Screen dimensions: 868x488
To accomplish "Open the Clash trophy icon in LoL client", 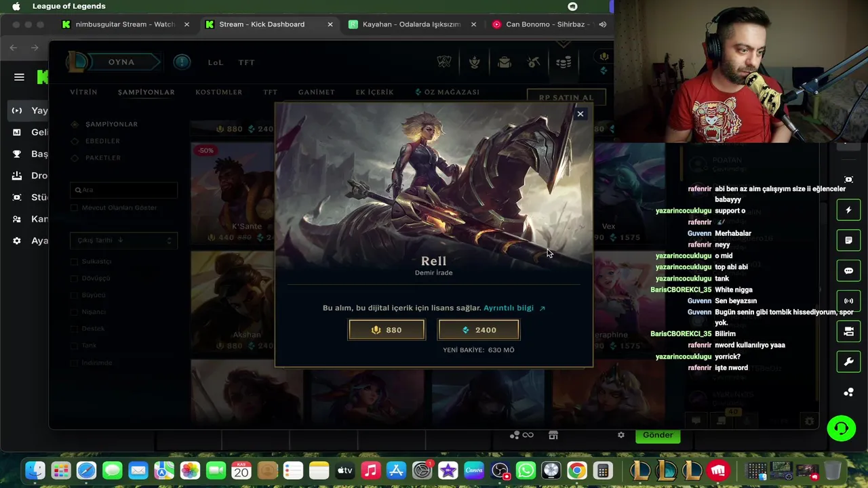I will pyautogui.click(x=444, y=62).
